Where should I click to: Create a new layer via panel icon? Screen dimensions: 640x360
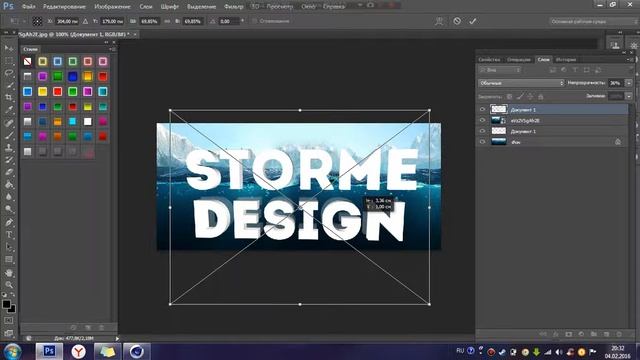(607, 334)
